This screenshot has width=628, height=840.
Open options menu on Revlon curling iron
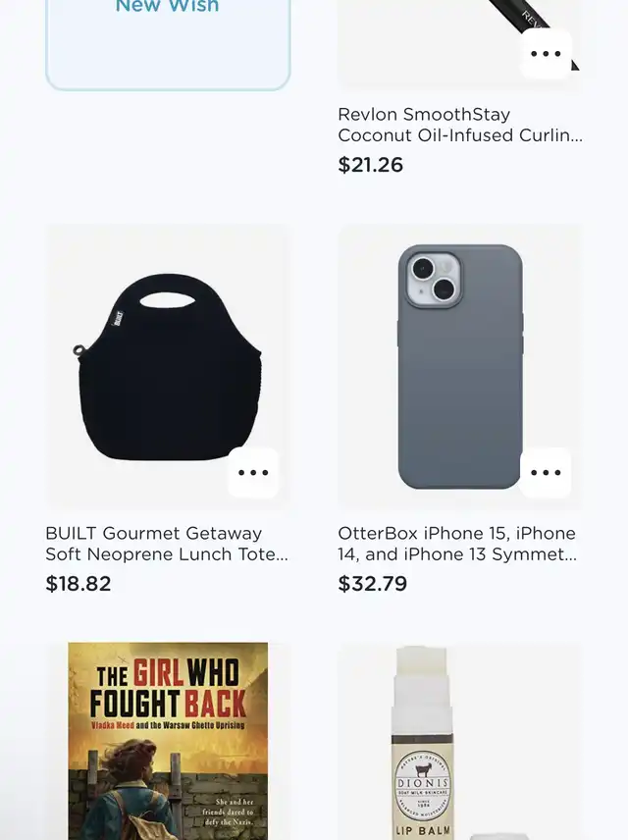click(546, 54)
